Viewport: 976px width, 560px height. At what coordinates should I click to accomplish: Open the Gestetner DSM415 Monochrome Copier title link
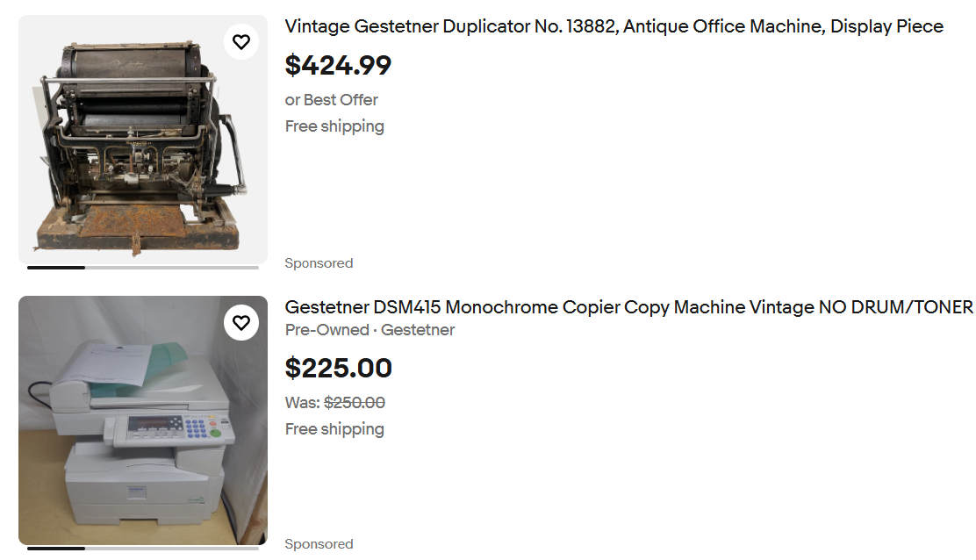click(628, 307)
